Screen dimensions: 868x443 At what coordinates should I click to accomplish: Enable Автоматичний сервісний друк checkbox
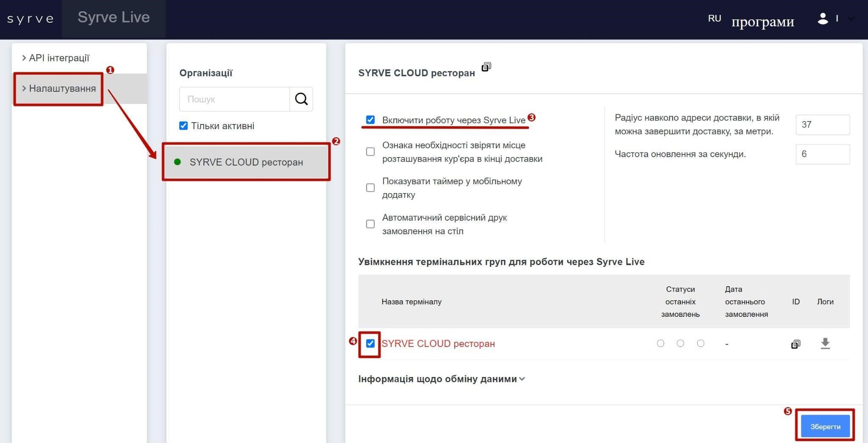pos(370,224)
